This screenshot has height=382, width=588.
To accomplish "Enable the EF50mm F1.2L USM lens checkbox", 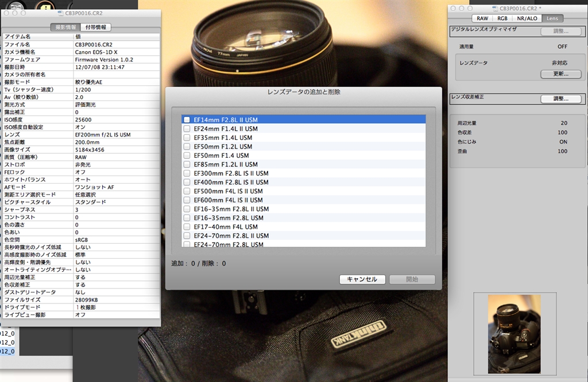I will 187,146.
